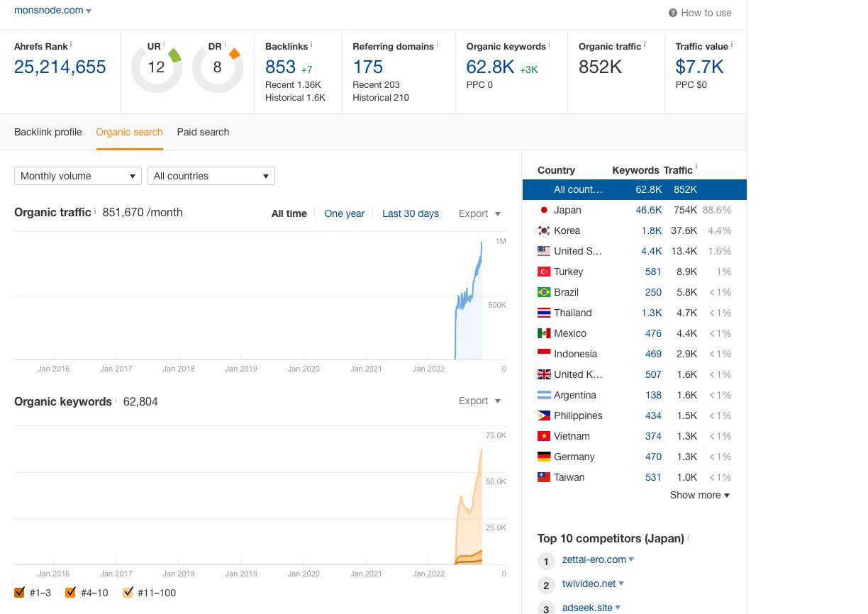
Task: Click the DR donut gauge showing 8
Action: pos(217,67)
